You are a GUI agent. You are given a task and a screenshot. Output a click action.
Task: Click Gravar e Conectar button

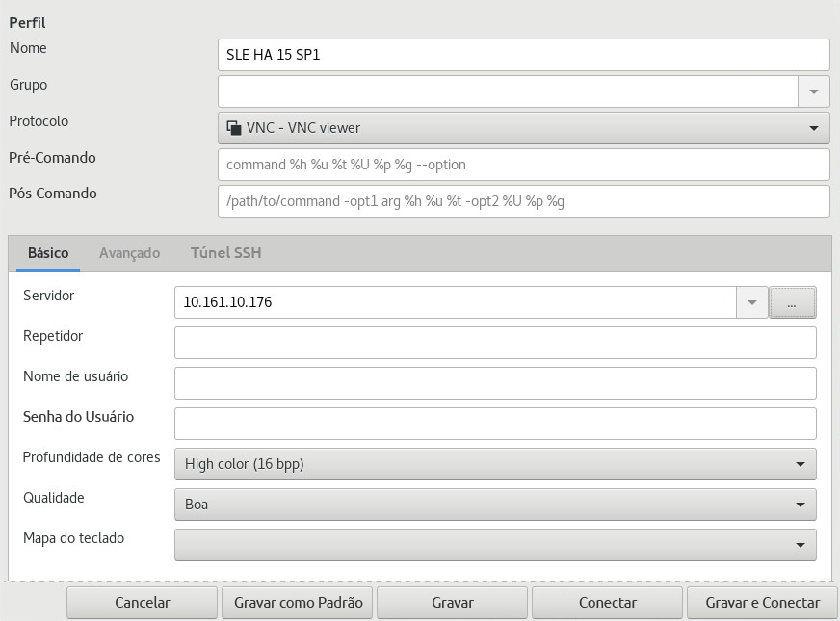pyautogui.click(x=762, y=603)
